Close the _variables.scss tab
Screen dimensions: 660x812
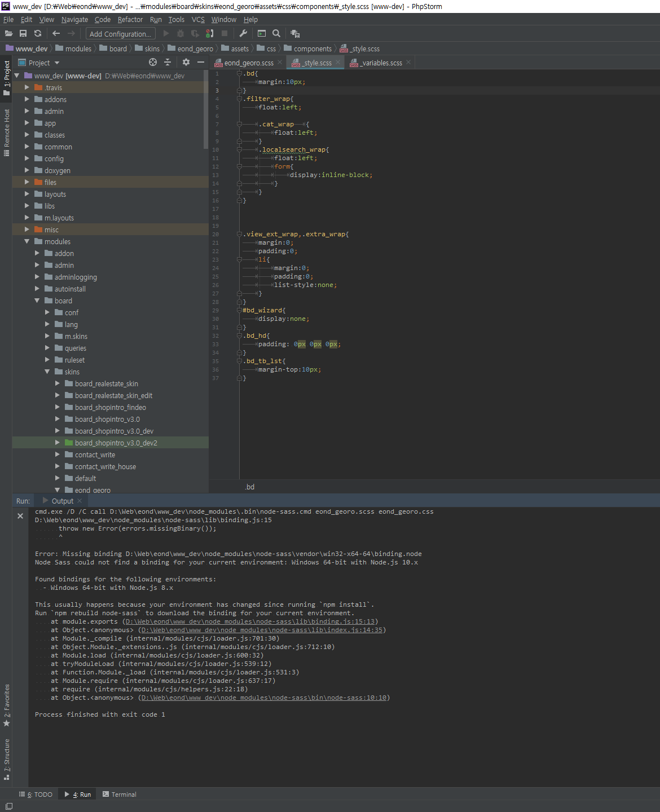(408, 62)
